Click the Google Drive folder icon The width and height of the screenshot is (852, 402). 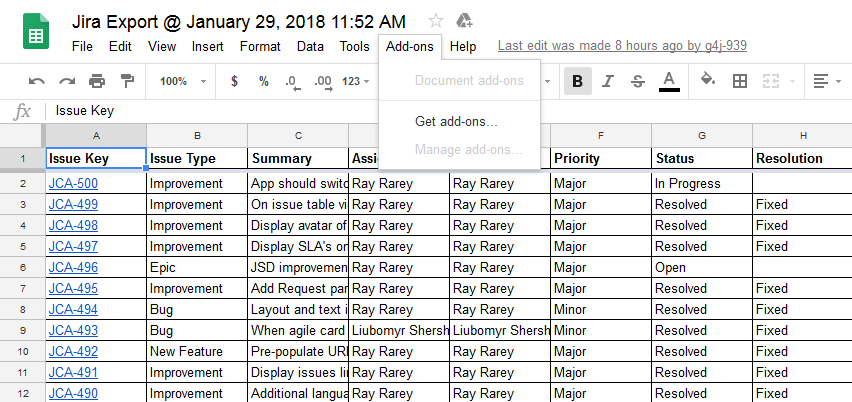(464, 21)
